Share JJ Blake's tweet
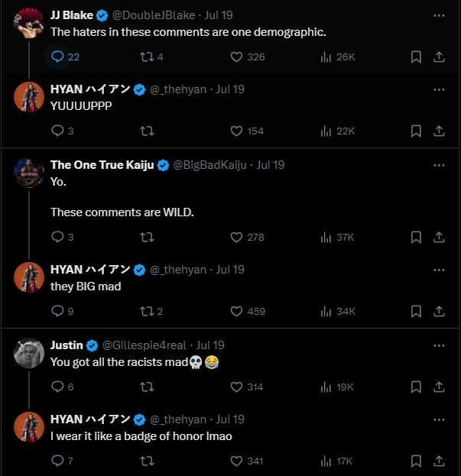 click(439, 57)
